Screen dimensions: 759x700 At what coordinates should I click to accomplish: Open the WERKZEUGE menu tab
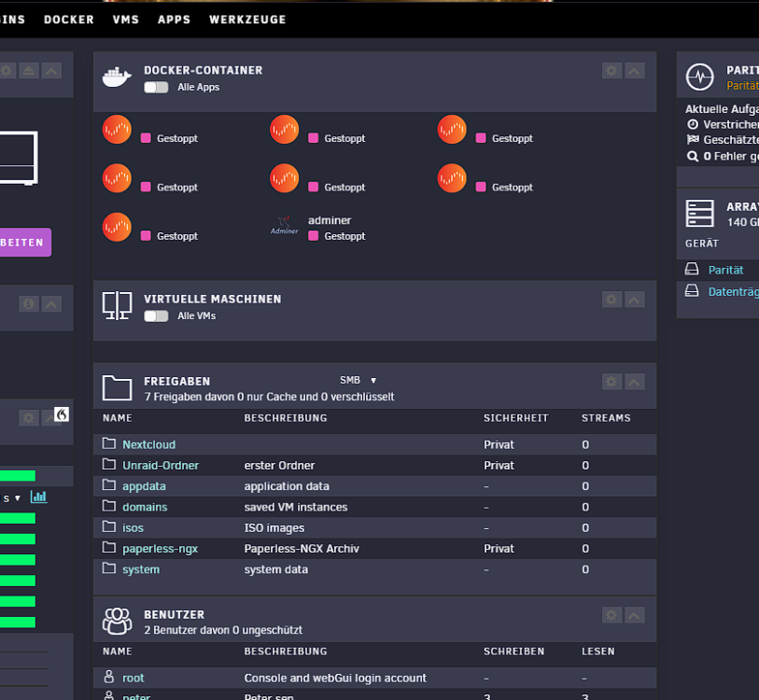tap(247, 20)
